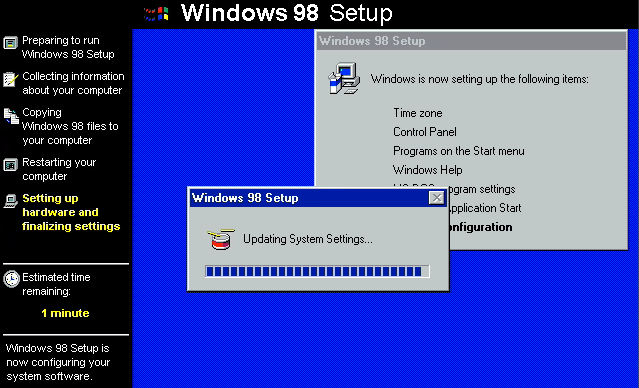
Task: Click the Estimated time remaining clock icon
Action: tap(11, 279)
